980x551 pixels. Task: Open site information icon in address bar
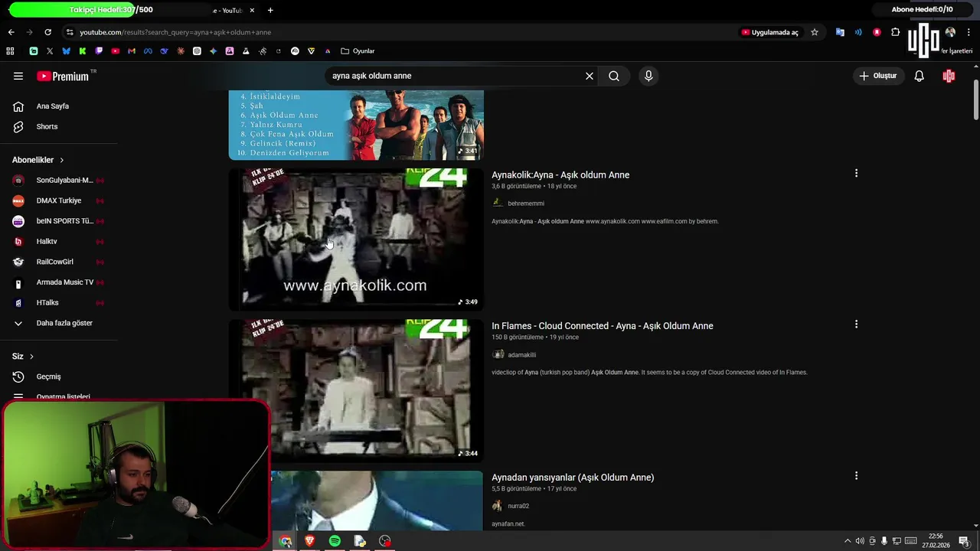(70, 32)
